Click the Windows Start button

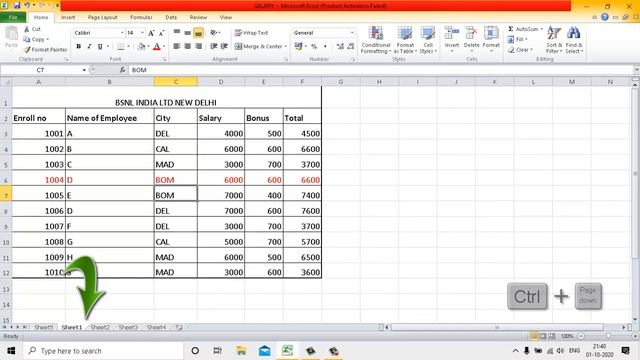tap(11, 351)
